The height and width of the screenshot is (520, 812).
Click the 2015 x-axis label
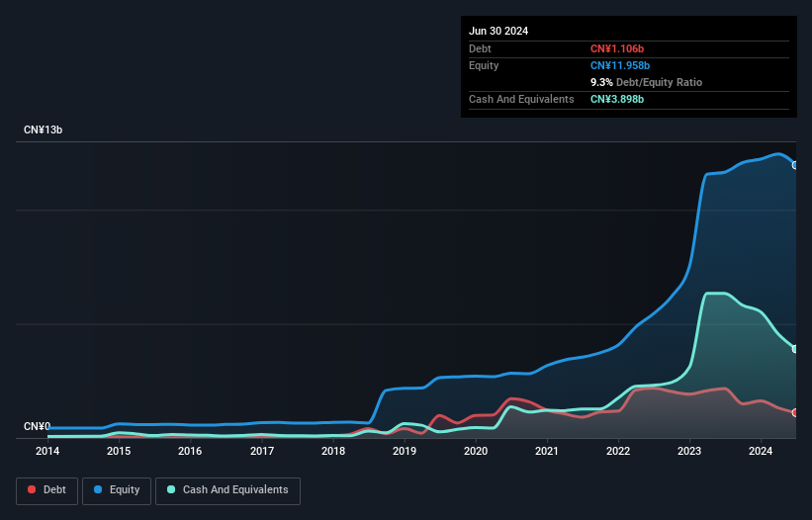tap(119, 451)
